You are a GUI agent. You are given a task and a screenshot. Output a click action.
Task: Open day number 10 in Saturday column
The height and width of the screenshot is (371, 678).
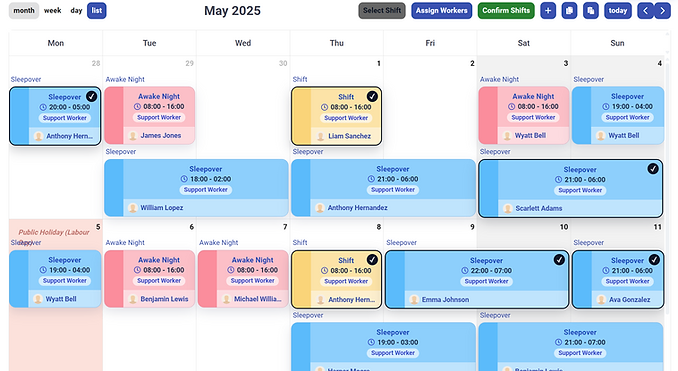[564, 227]
